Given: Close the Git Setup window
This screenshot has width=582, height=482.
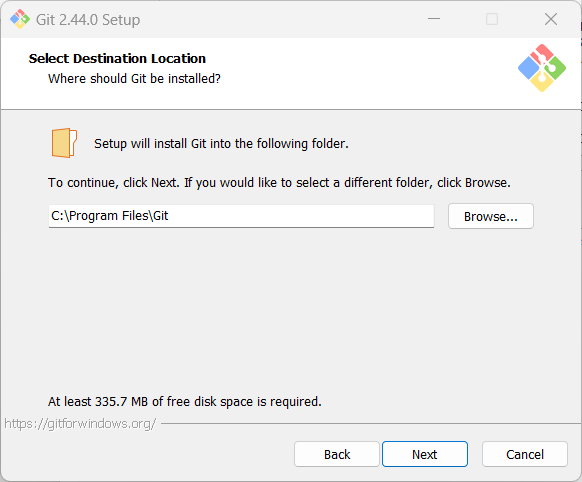Looking at the screenshot, I should click(x=551, y=19).
